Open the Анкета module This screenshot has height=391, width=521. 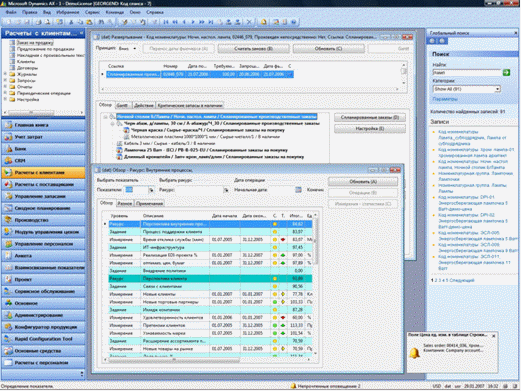(43, 256)
